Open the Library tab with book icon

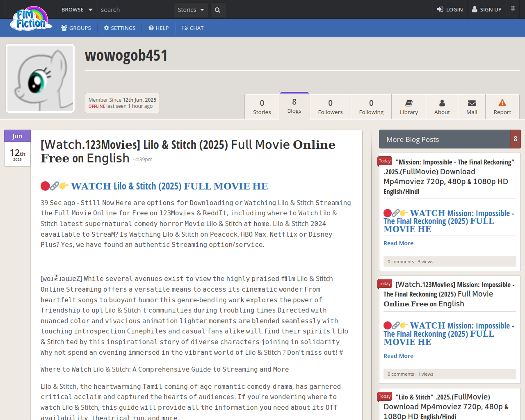[x=409, y=107]
